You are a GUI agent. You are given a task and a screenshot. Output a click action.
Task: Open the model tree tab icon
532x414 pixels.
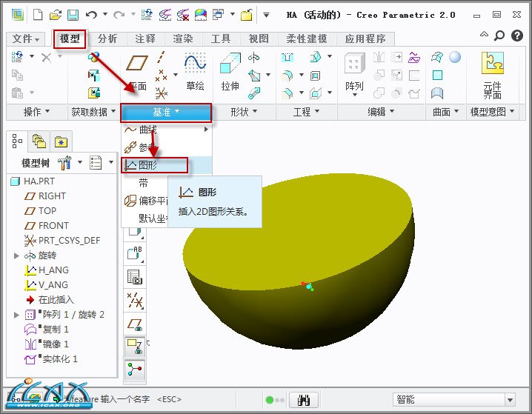(x=17, y=141)
